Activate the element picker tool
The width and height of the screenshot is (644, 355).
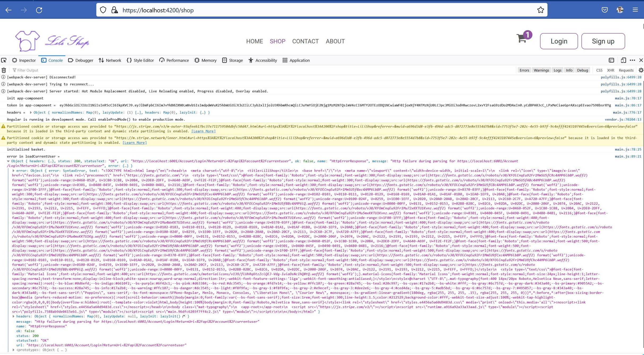(4, 60)
